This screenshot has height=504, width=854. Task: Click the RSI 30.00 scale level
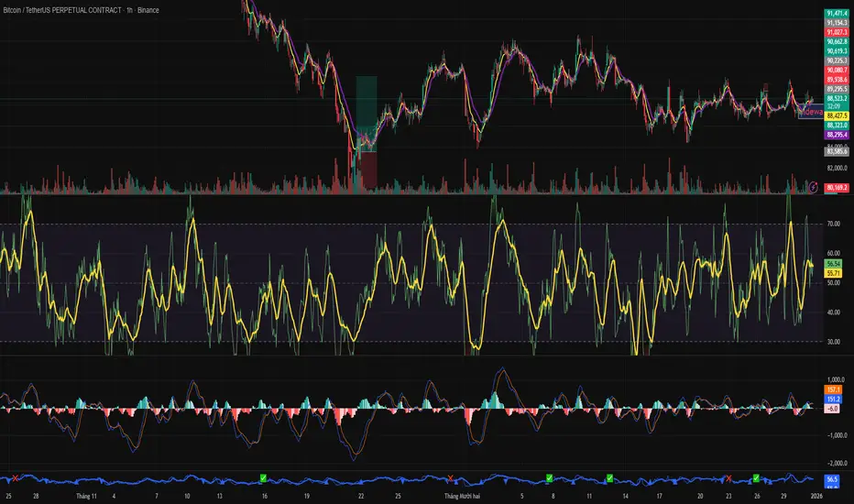coord(833,342)
